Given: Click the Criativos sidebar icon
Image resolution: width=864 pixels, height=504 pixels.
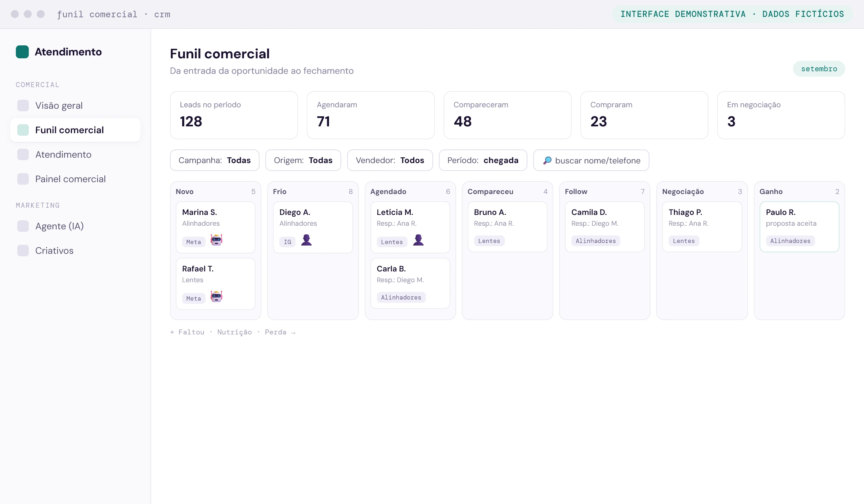Looking at the screenshot, I should coord(23,251).
